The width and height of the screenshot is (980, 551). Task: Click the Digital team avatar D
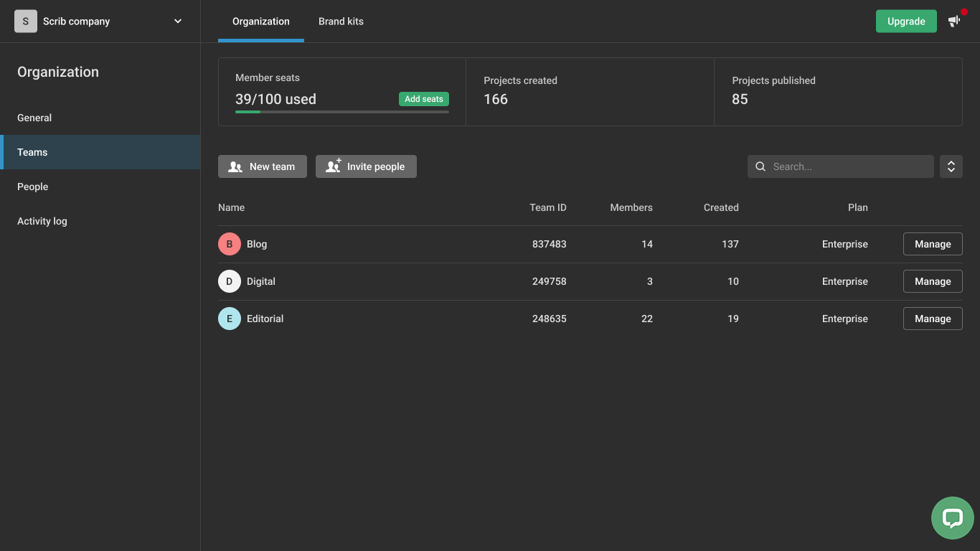click(230, 281)
